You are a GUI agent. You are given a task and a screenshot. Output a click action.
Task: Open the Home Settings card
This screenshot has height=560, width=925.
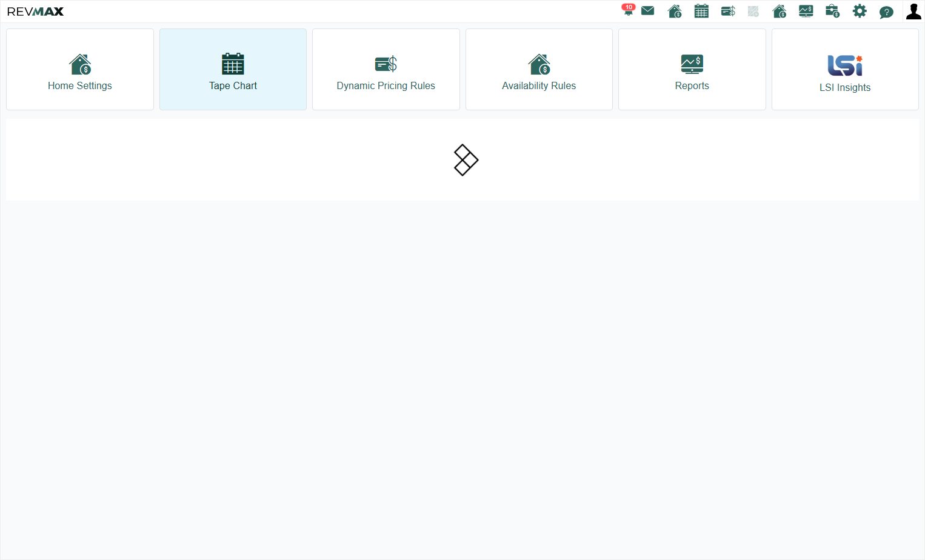80,69
